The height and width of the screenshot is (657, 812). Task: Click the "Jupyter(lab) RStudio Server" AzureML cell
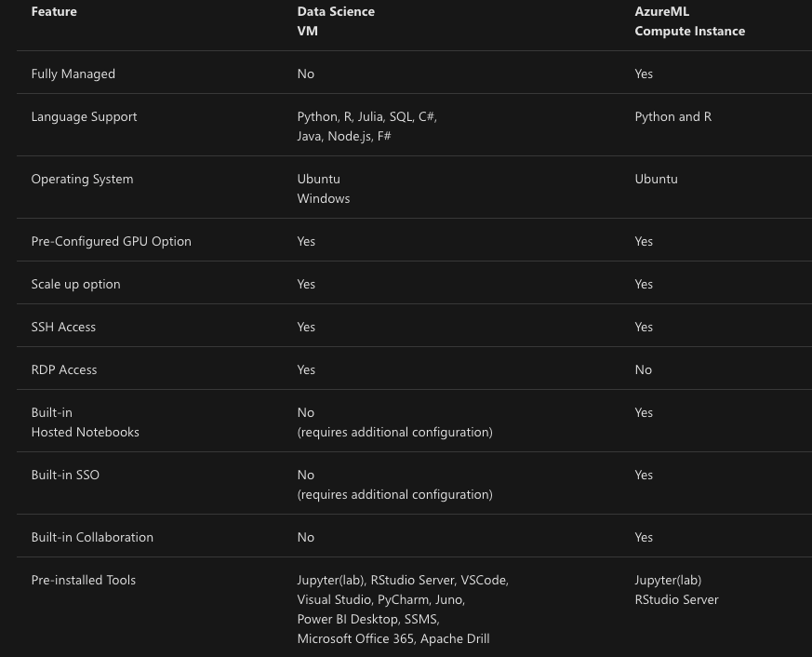tap(676, 589)
